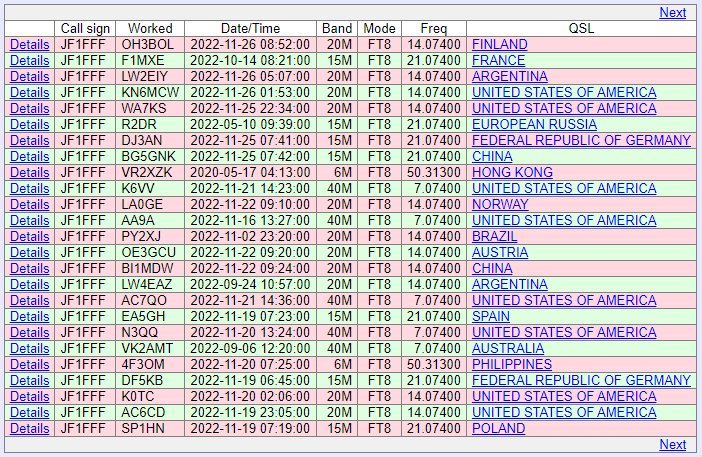Open the PHILIPPINES QSL link
Image resolution: width=702 pixels, height=457 pixels.
coord(512,364)
